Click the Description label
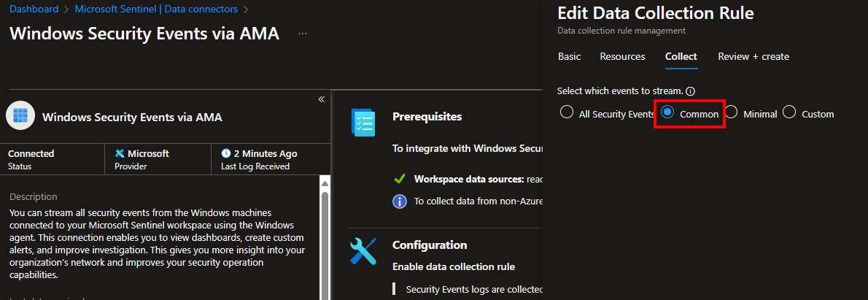868x300 pixels. tap(34, 196)
